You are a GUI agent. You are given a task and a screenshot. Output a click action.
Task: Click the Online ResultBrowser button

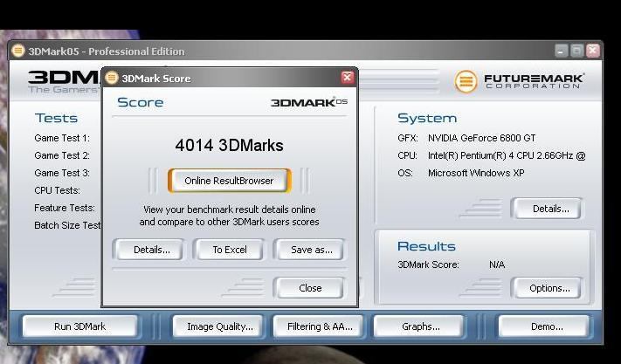[x=230, y=181]
